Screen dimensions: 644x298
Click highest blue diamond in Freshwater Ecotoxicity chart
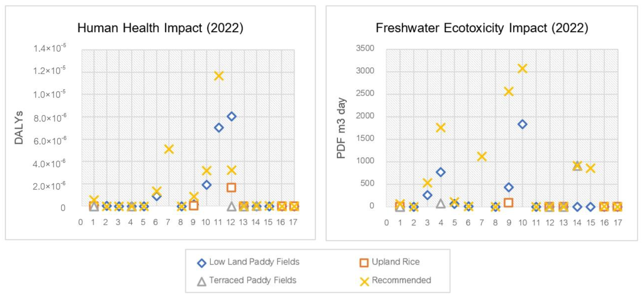(x=522, y=124)
